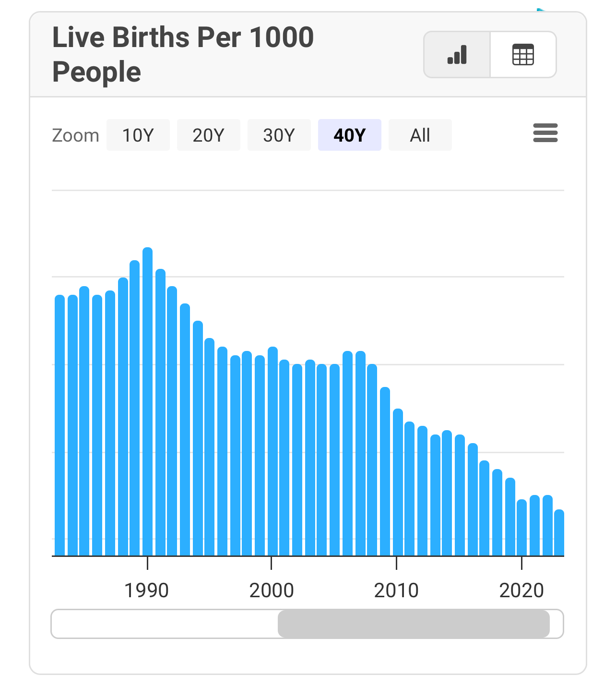
Task: Click the empty scrollbar track left side
Action: [163, 624]
